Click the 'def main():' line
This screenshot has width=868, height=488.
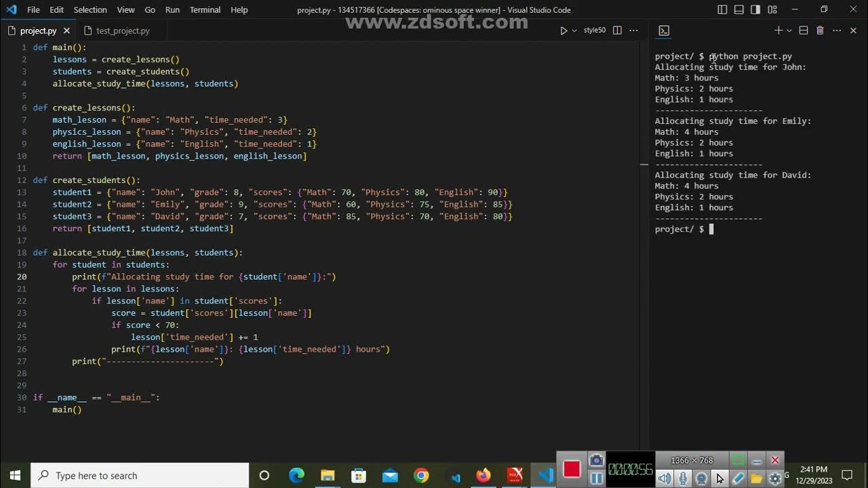(60, 47)
